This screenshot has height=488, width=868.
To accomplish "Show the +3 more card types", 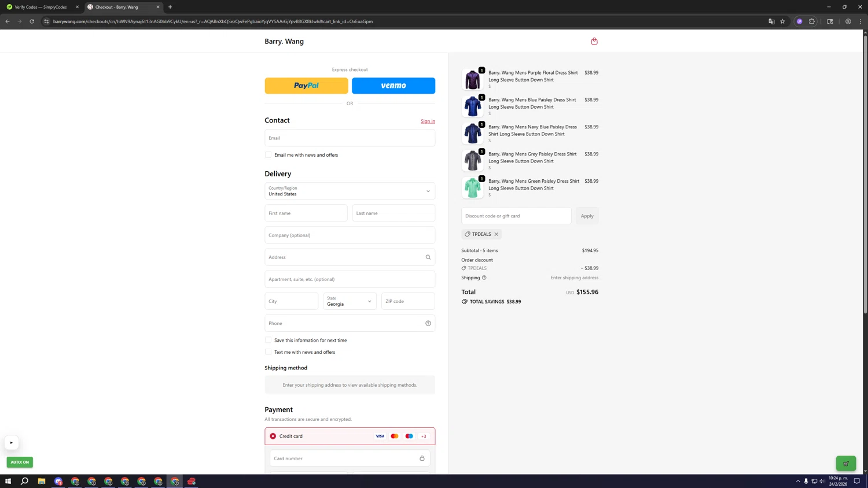I will 424,436.
